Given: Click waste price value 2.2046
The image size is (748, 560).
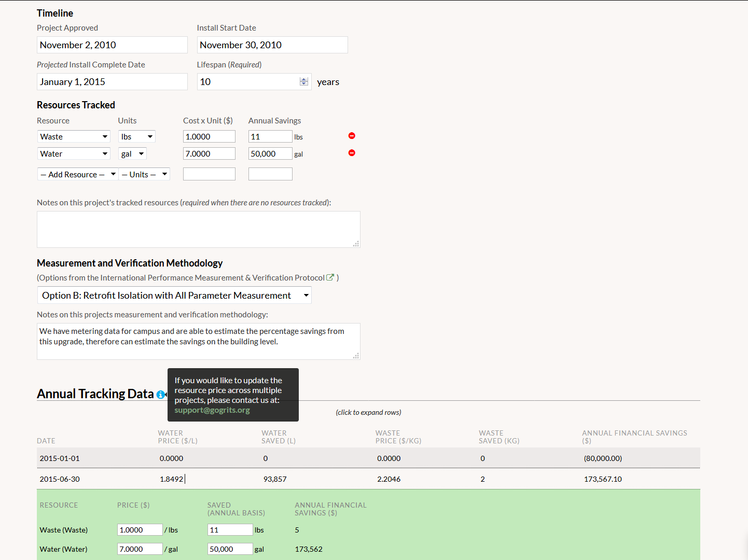Looking at the screenshot, I should click(x=389, y=479).
